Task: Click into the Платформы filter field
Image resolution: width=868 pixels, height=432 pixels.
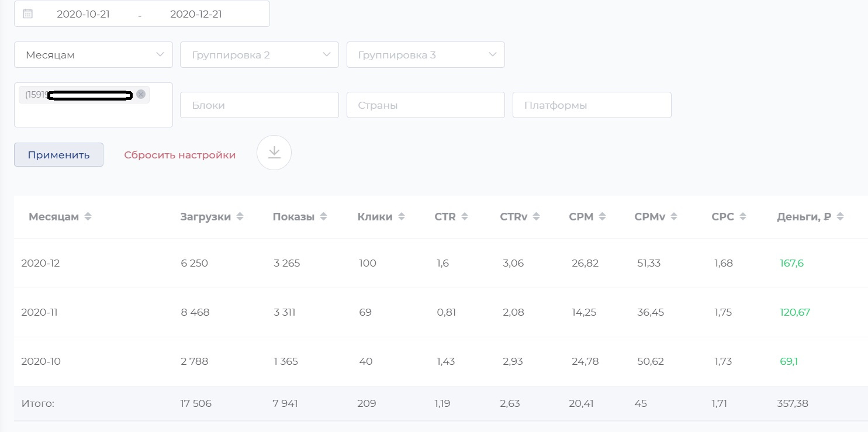Action: [592, 105]
